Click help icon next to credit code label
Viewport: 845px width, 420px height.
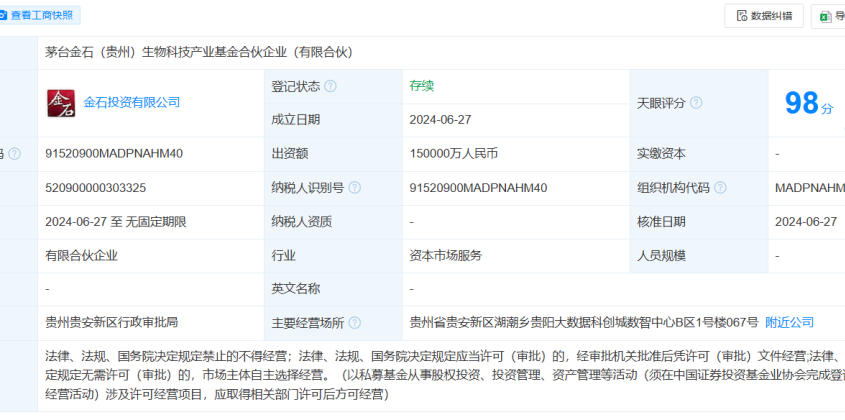click(15, 154)
